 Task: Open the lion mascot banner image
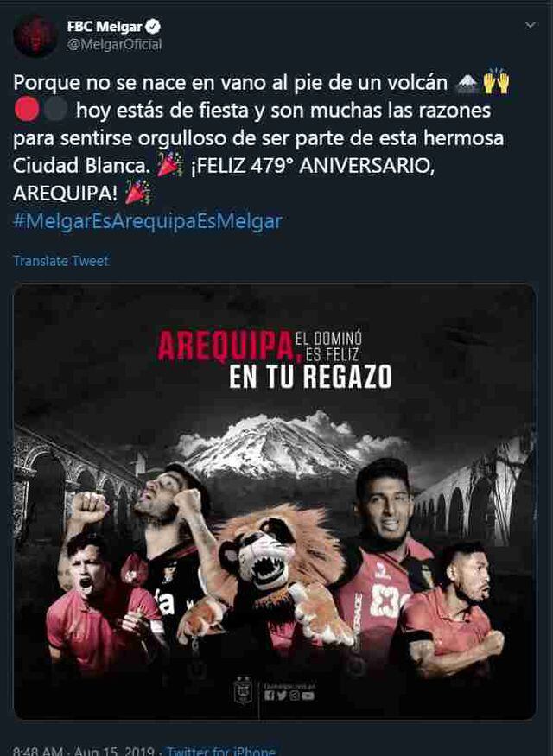pos(275,501)
